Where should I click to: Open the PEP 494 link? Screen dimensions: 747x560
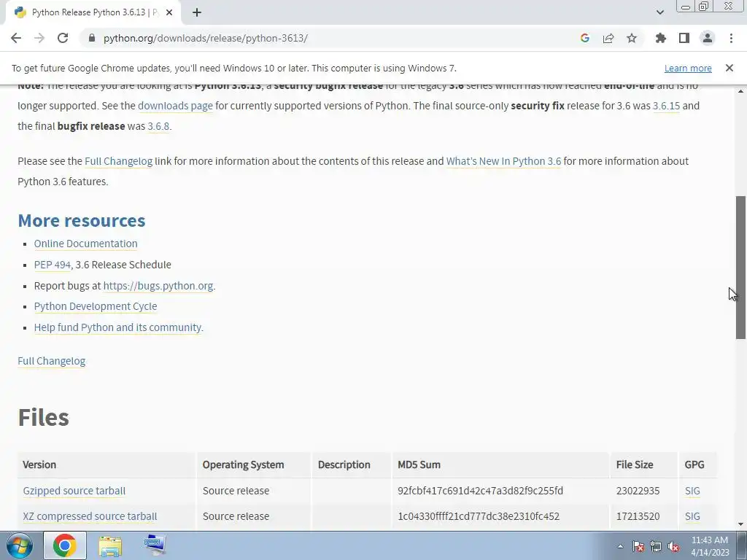tap(53, 265)
